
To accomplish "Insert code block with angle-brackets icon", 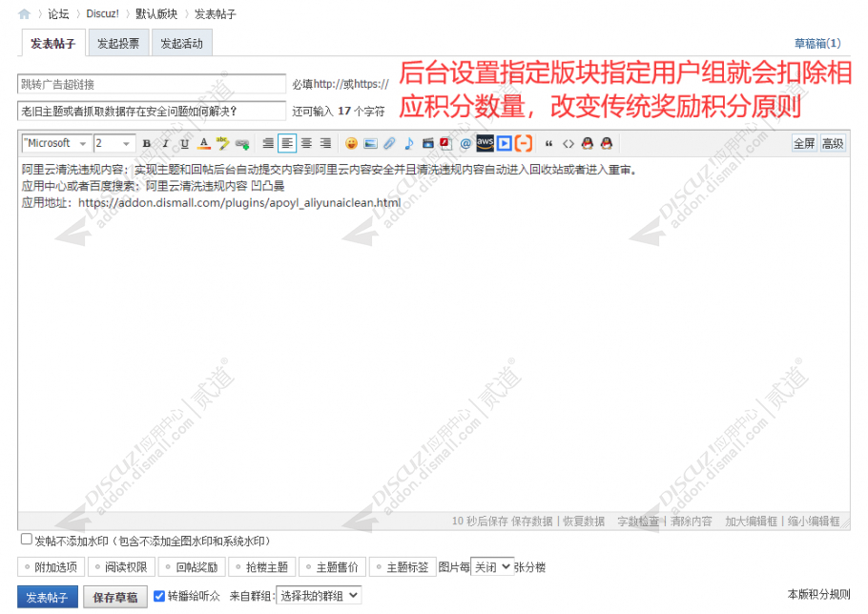I will 568,144.
